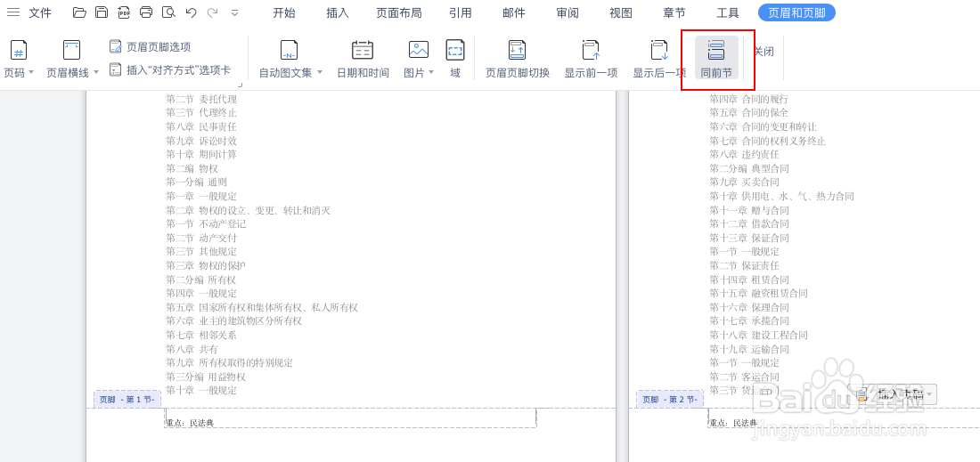This screenshot has width=980, height=462.
Task: Expand the 图片 dropdown arrow
Action: click(430, 72)
